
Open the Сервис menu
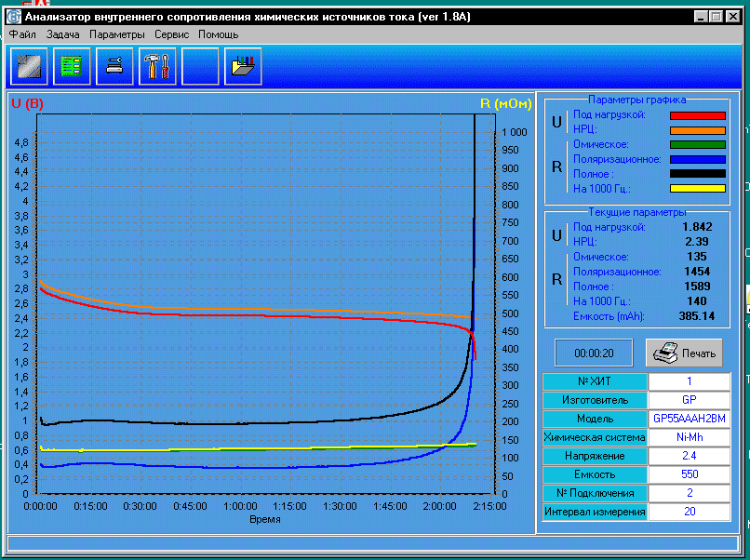[x=172, y=34]
